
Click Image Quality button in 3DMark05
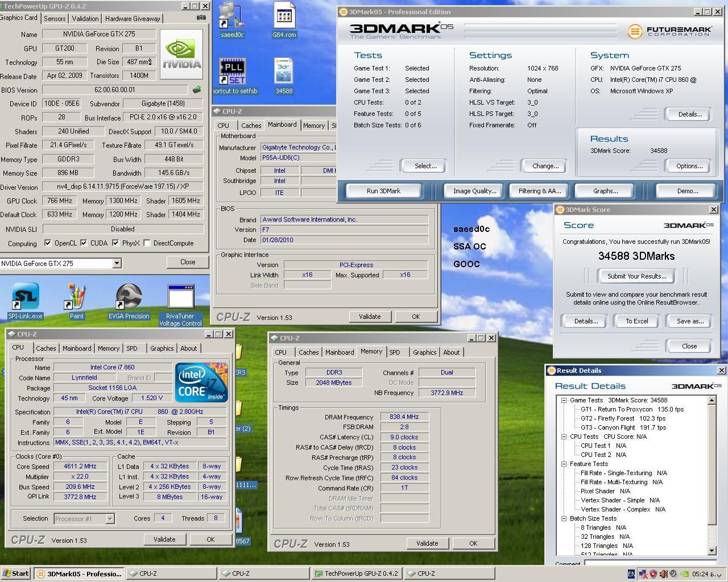[474, 191]
